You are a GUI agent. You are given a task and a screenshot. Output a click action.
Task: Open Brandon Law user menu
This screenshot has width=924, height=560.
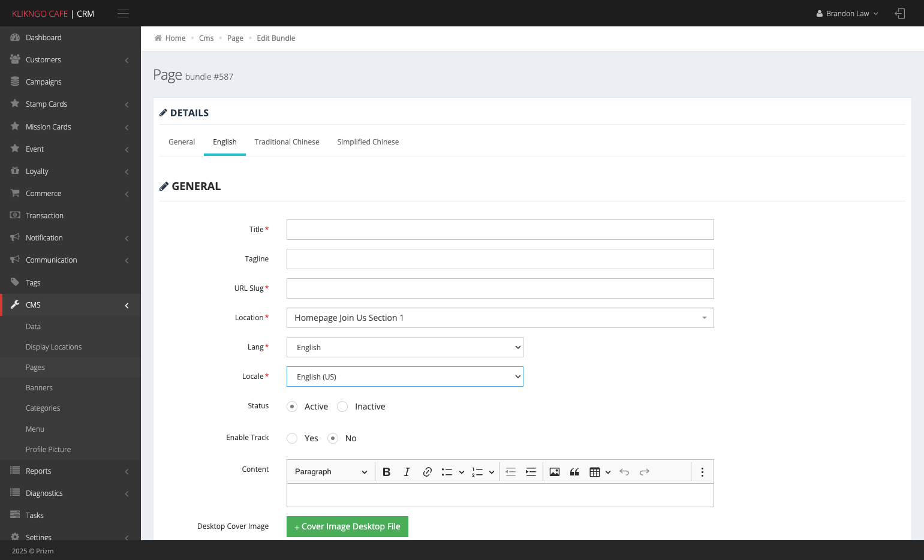point(847,14)
